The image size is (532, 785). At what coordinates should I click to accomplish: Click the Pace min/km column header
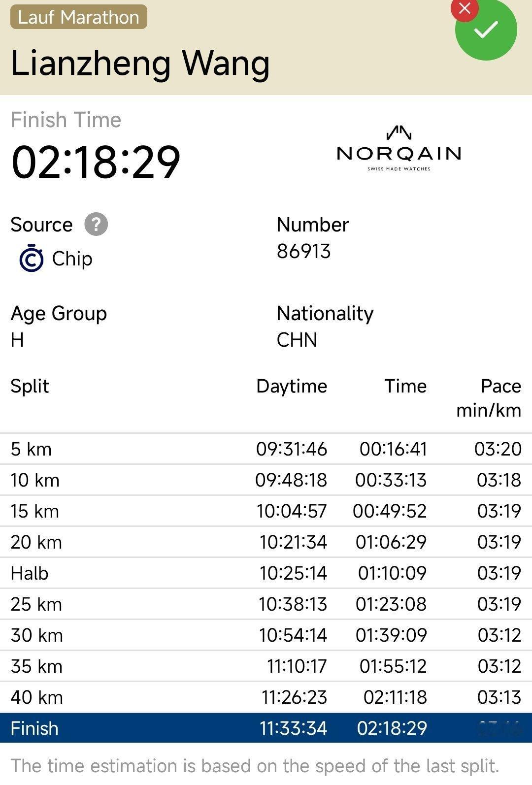pos(489,398)
